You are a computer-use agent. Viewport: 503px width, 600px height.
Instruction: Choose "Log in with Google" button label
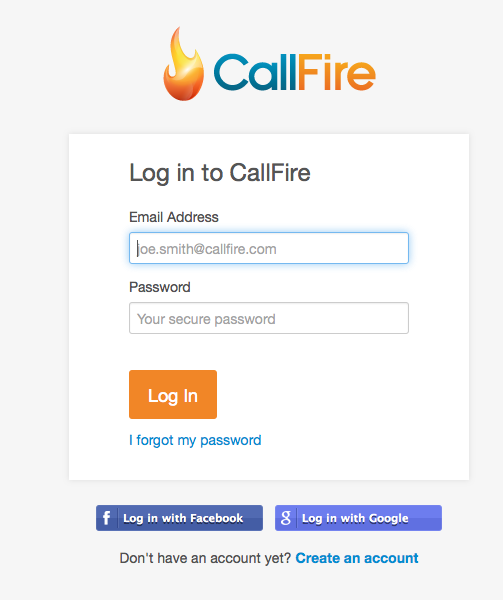(355, 518)
